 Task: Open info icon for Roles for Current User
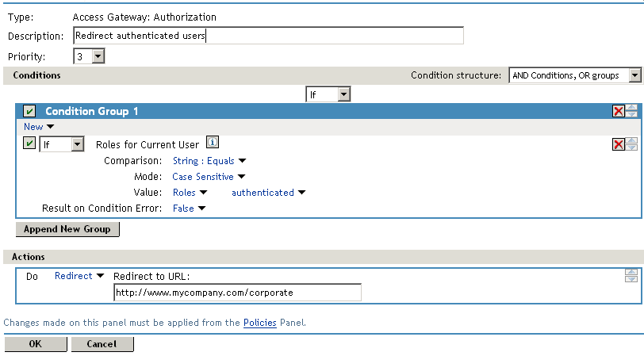[x=213, y=144]
